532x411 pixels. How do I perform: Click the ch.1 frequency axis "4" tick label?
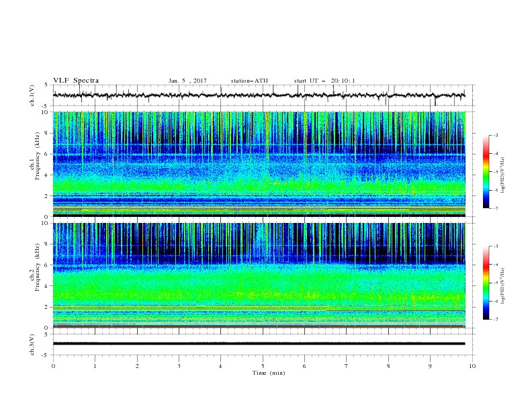tap(47, 175)
